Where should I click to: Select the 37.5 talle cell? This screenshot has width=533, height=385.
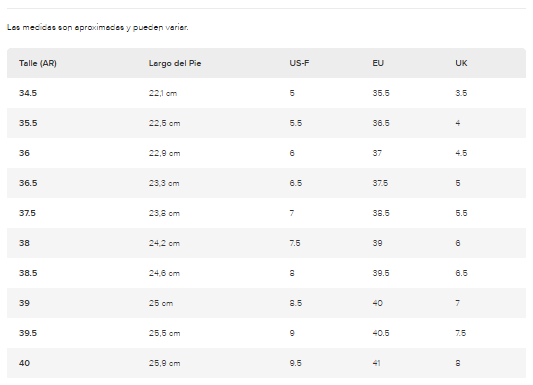click(27, 213)
